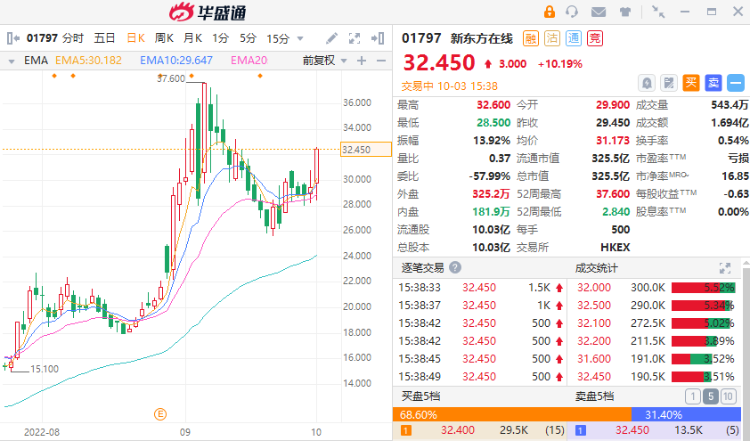The height and width of the screenshot is (441, 750).
Task: Open the skin theme shirt icon
Action: 625,11
